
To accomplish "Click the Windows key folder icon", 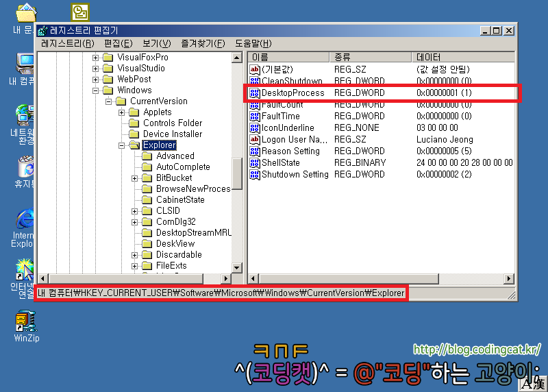I will point(108,90).
